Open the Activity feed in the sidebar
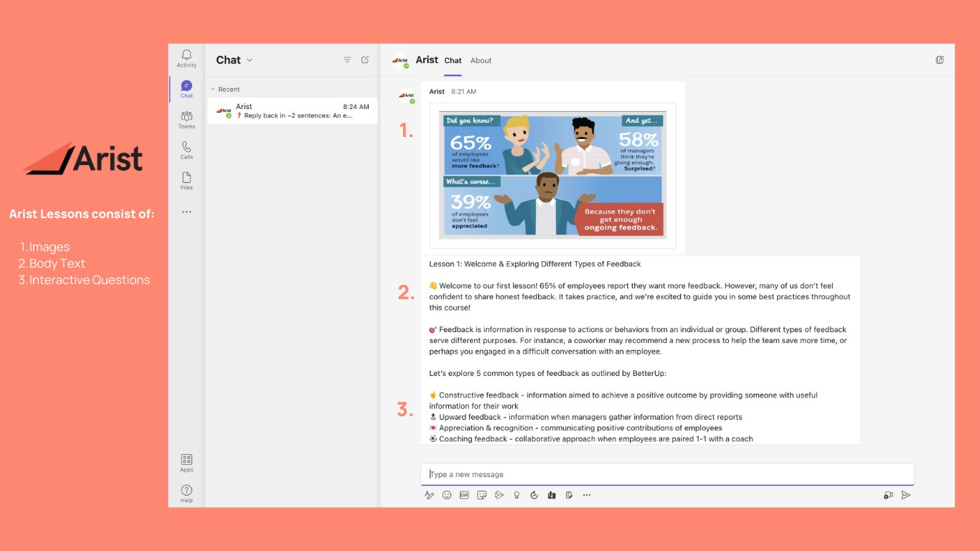 (187, 59)
